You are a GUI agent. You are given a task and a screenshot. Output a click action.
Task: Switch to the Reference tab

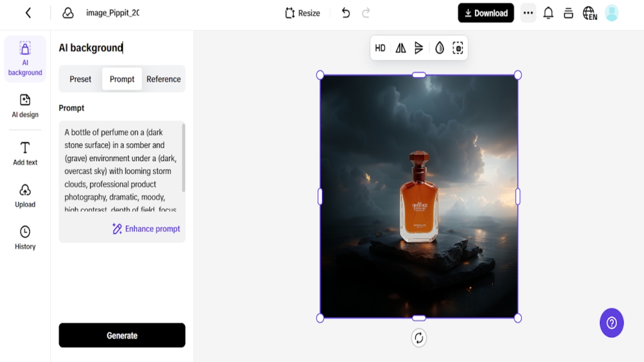pyautogui.click(x=164, y=79)
